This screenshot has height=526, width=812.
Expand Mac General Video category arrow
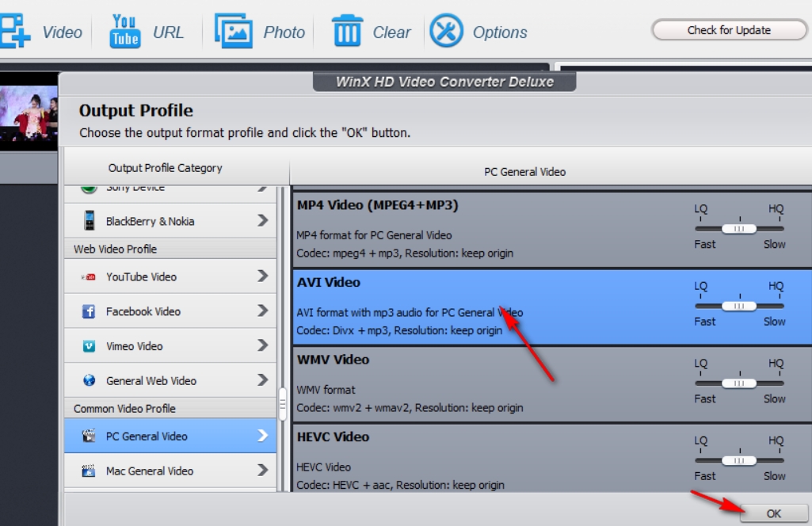[x=262, y=470]
